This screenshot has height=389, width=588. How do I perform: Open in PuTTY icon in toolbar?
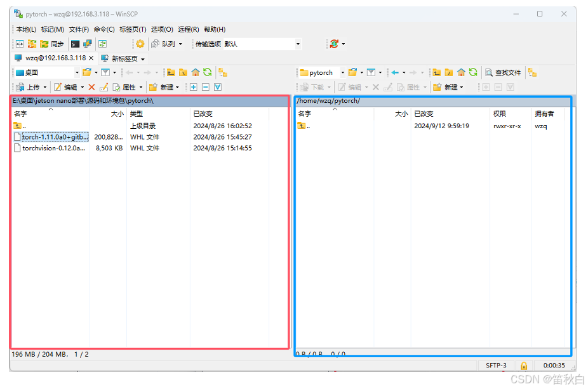[88, 44]
